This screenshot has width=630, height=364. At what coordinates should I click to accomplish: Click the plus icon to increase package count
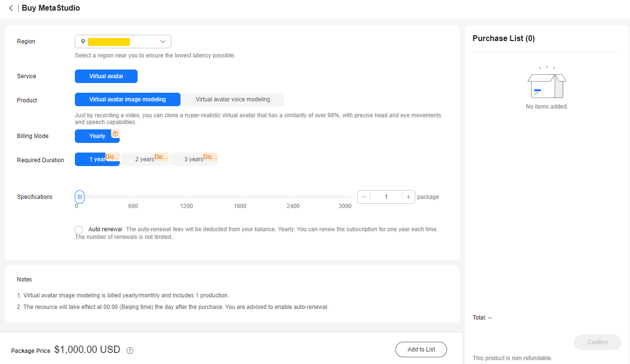click(408, 197)
